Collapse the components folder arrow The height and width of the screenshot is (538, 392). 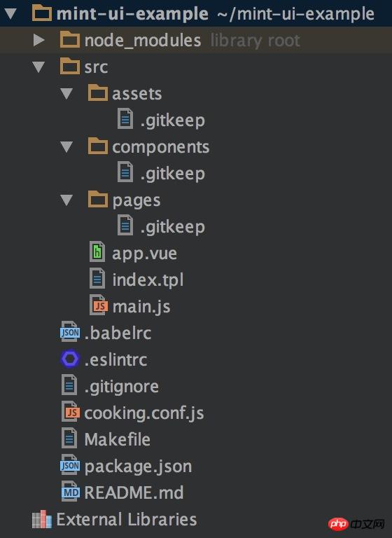pos(66,147)
